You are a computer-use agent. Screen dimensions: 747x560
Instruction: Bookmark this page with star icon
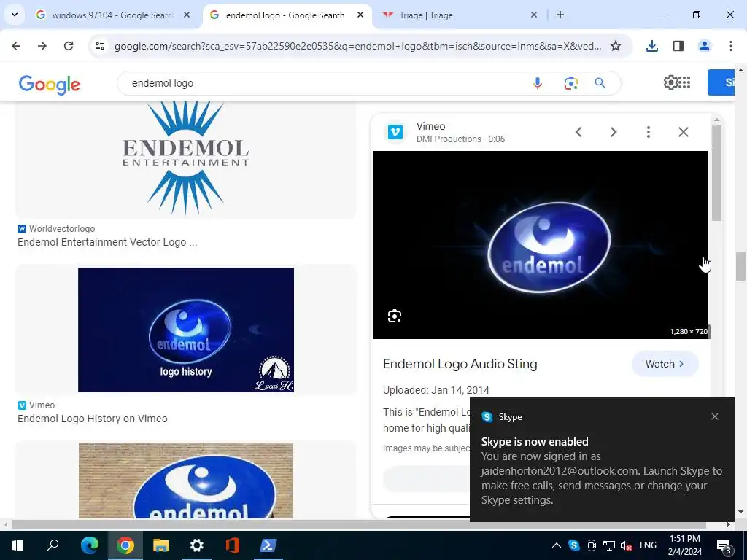coord(616,46)
